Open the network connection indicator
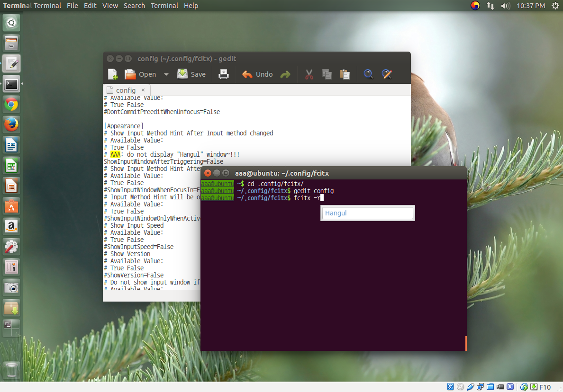 [490, 6]
